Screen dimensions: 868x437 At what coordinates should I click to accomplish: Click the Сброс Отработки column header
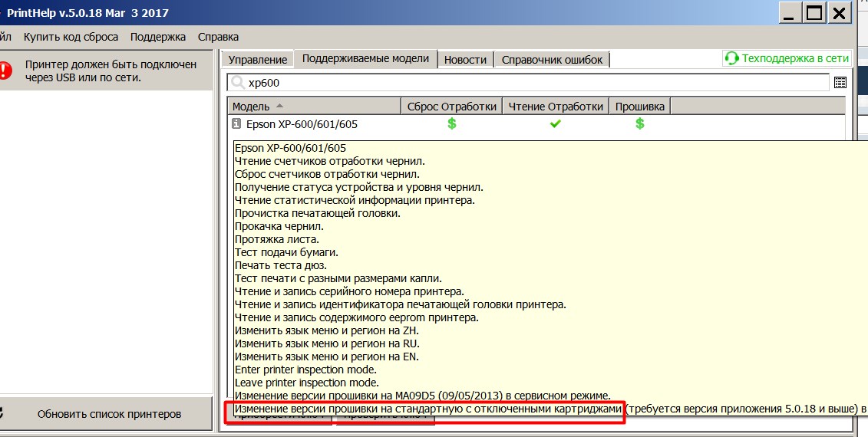tap(452, 107)
